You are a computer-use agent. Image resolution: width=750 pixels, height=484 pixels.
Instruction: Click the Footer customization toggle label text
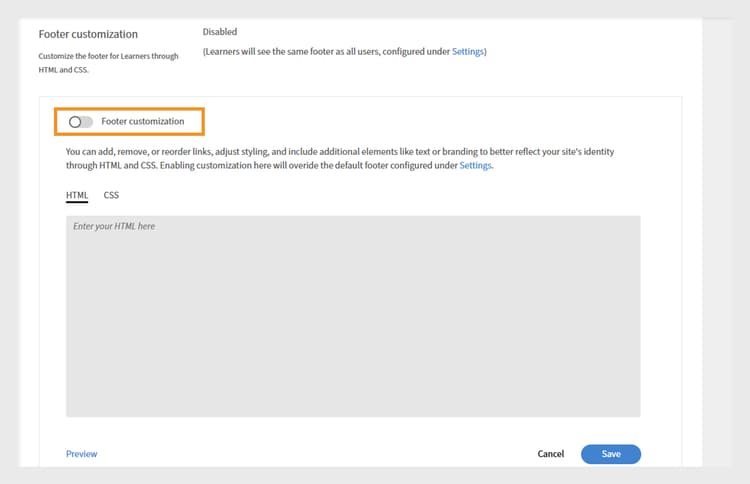coord(143,121)
